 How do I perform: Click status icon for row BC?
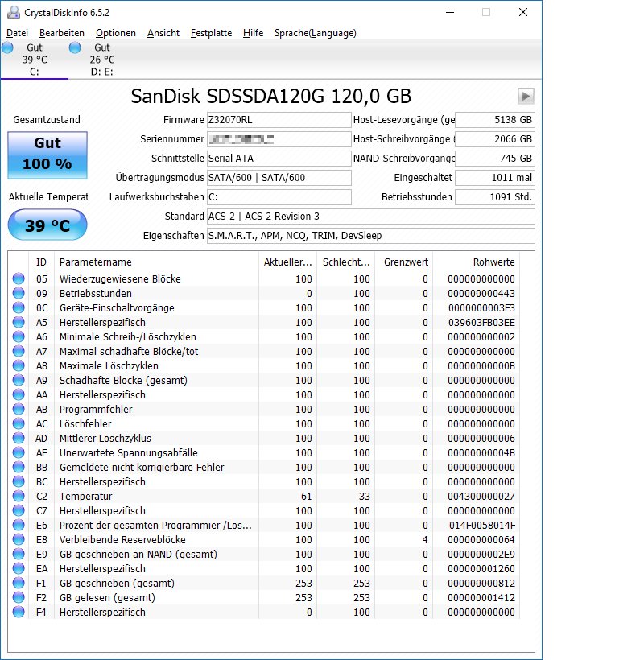pyautogui.click(x=19, y=481)
